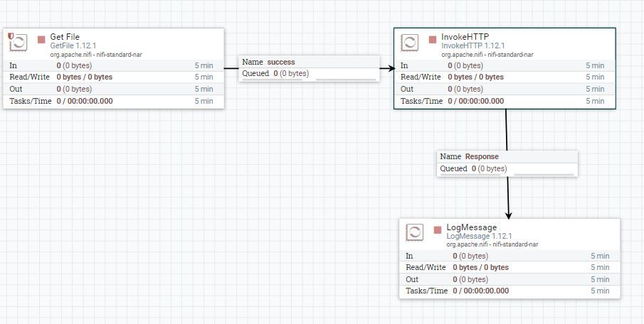Click the Get File stopped status square

41,39
